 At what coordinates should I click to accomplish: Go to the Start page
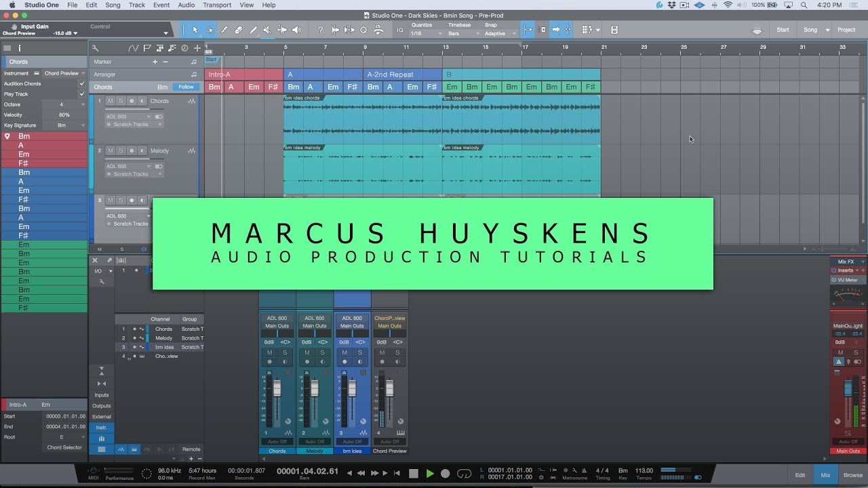(783, 30)
